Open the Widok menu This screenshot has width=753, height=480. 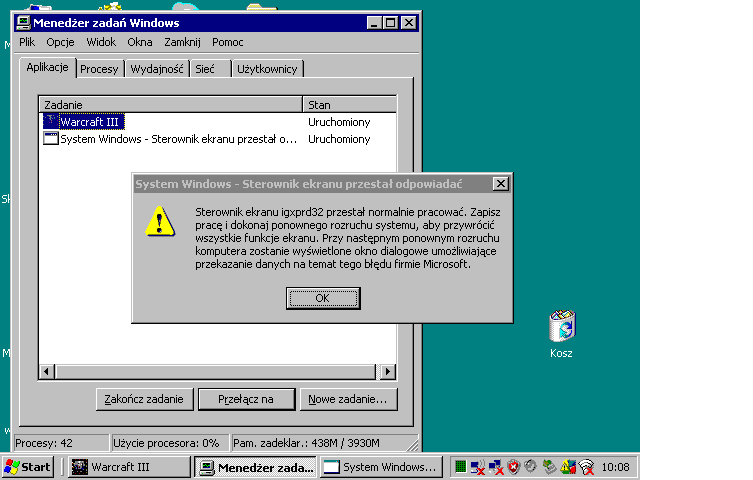[x=101, y=42]
